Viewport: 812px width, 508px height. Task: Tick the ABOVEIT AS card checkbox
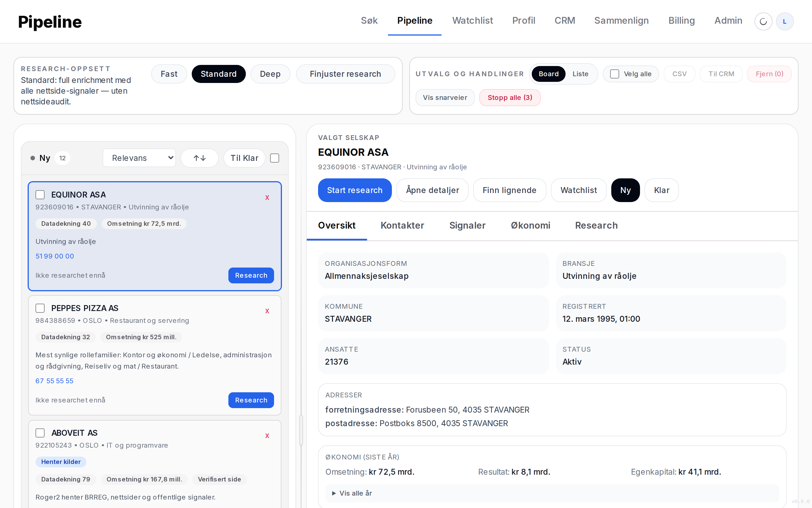[40, 433]
